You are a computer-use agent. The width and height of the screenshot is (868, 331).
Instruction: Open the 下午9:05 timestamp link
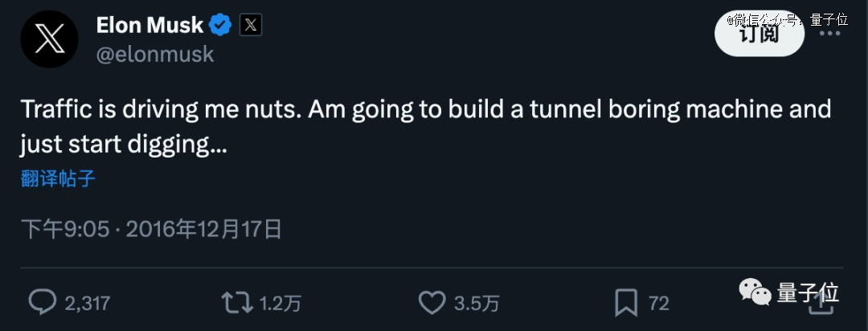(x=65, y=229)
